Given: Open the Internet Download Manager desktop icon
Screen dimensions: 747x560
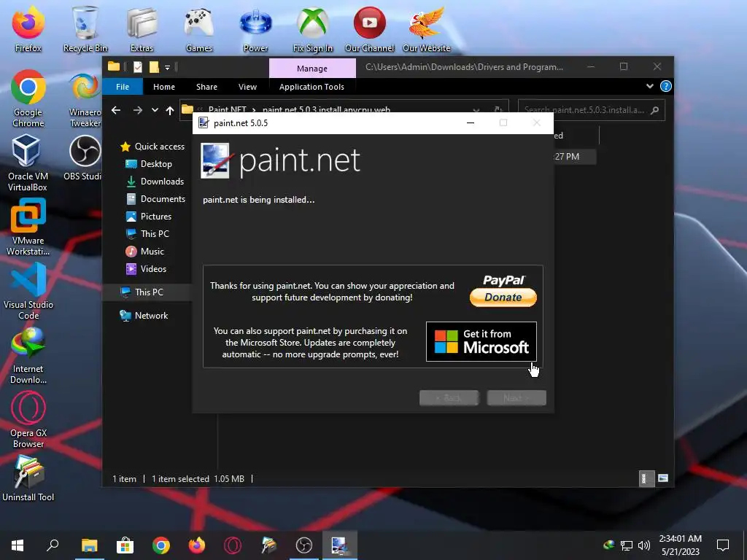Looking at the screenshot, I should (28, 355).
